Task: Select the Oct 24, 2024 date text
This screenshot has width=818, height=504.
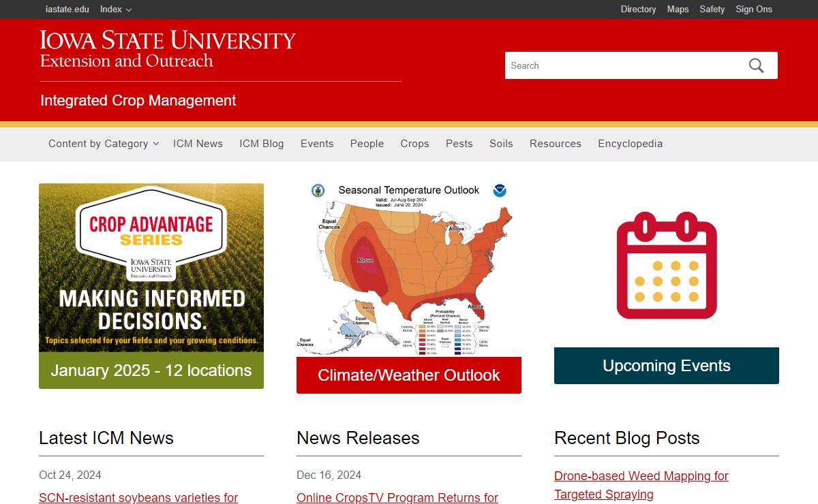Action: (x=70, y=475)
